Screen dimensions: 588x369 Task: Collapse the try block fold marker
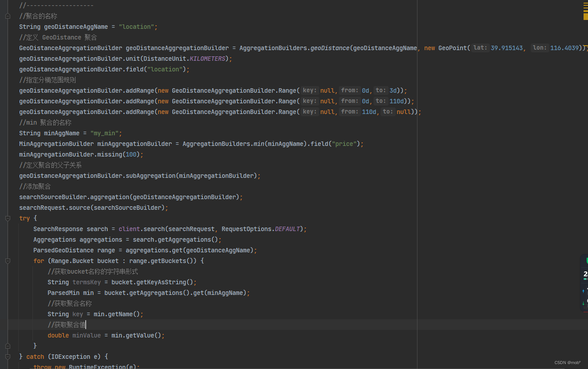click(8, 218)
